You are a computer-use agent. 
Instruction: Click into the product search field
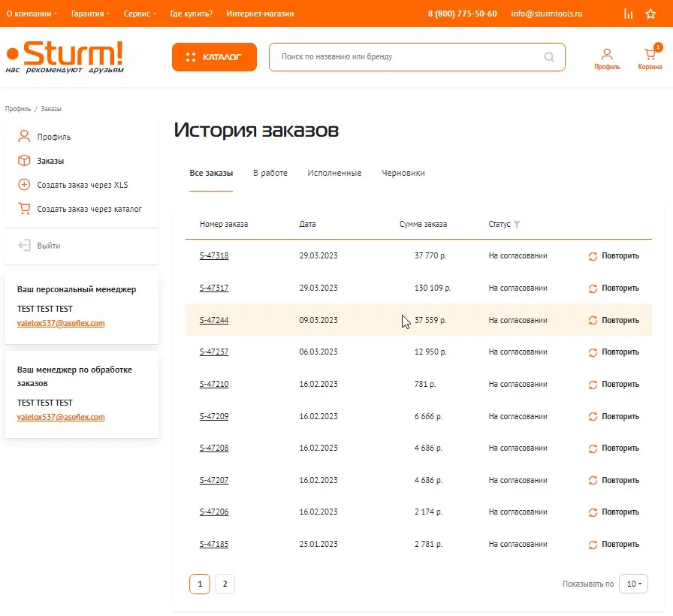point(406,57)
